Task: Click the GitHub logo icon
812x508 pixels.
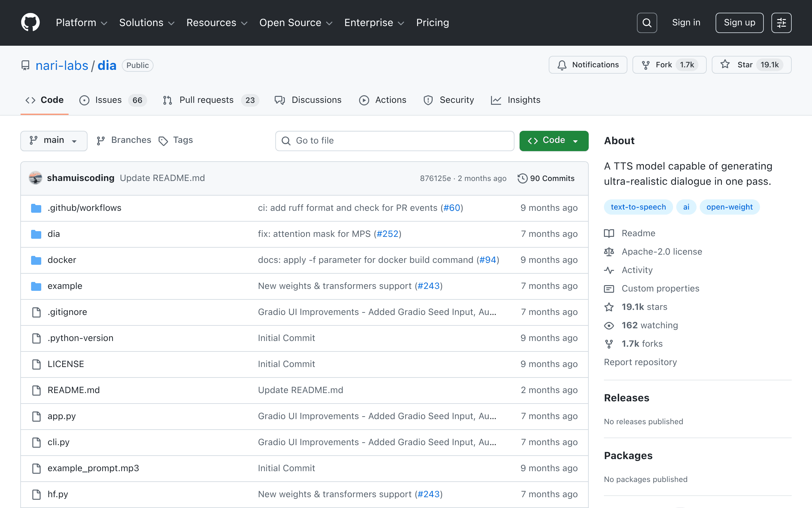Action: click(30, 23)
